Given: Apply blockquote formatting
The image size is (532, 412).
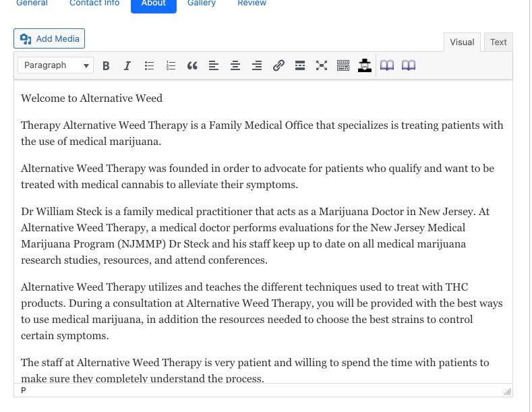Looking at the screenshot, I should tap(192, 65).
